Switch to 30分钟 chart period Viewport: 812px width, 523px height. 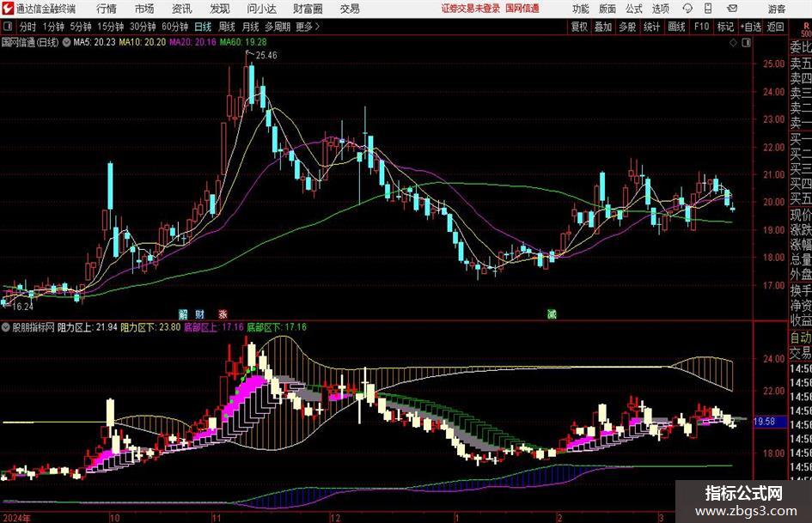143,27
